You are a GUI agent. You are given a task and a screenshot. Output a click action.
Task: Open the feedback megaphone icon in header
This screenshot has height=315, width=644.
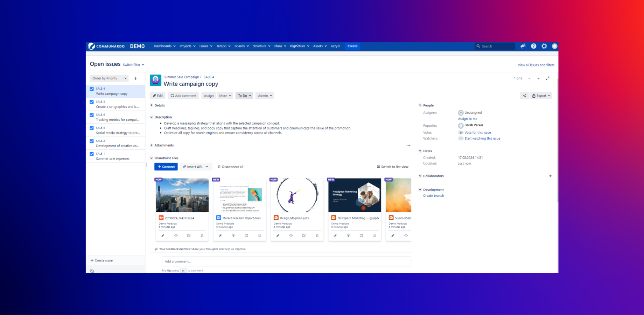point(523,46)
